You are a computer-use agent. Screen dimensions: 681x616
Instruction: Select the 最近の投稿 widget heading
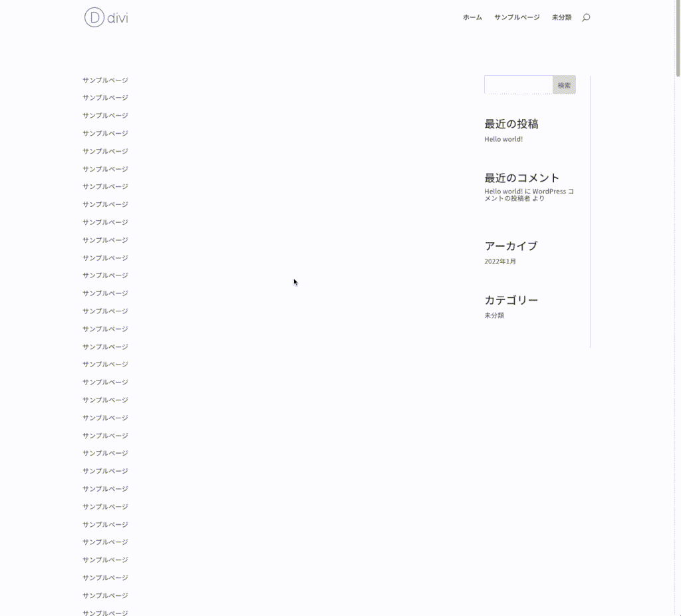pos(511,124)
